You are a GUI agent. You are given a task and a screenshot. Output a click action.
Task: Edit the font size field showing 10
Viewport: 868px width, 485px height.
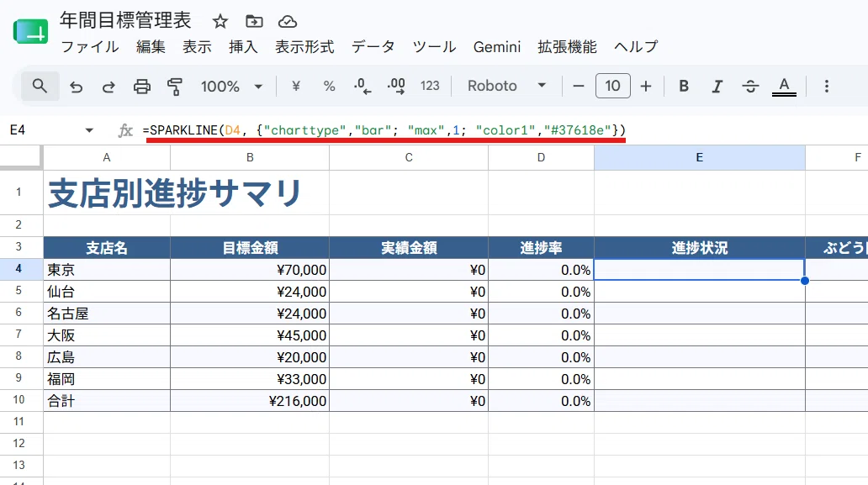click(613, 86)
